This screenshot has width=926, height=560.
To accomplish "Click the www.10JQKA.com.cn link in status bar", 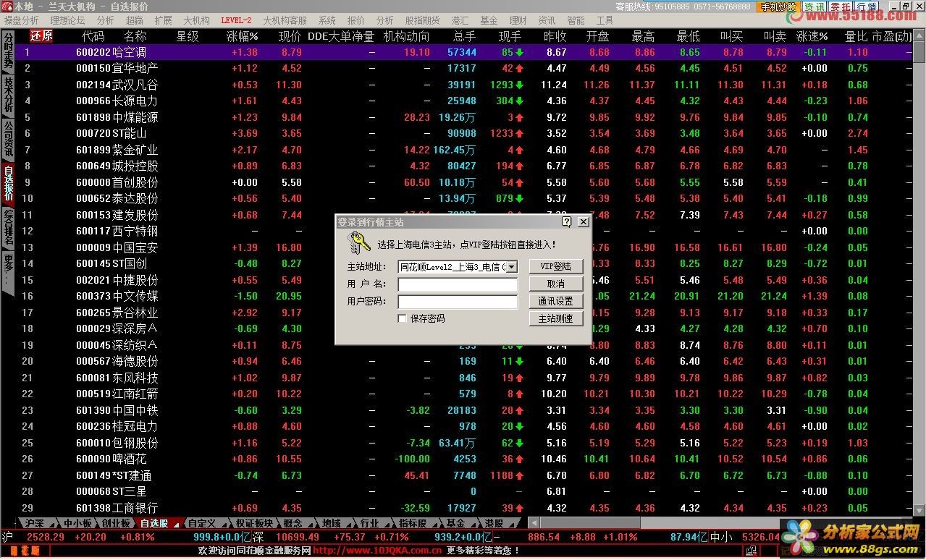I will point(378,551).
